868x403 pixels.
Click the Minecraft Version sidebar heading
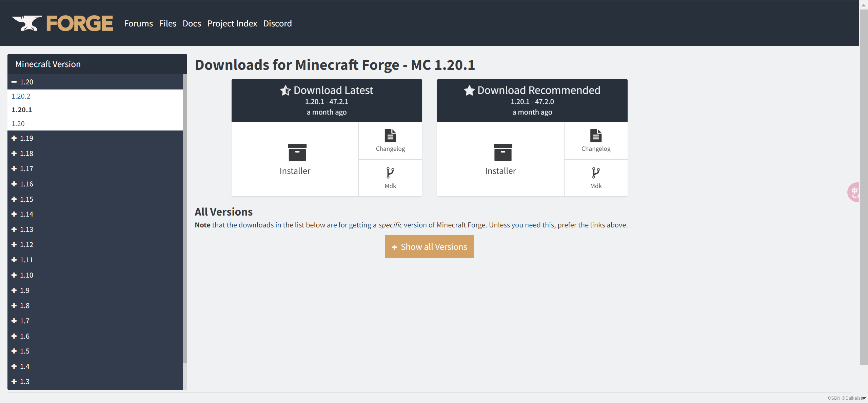coord(48,64)
